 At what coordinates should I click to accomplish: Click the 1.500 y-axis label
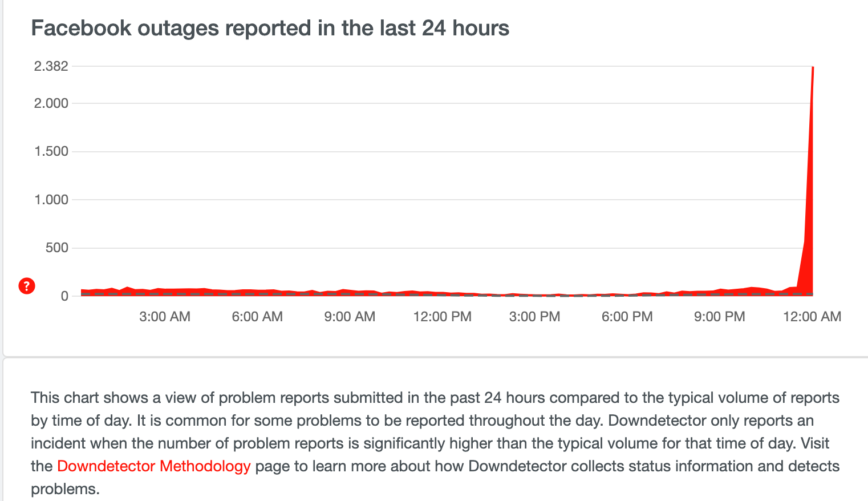(51, 151)
